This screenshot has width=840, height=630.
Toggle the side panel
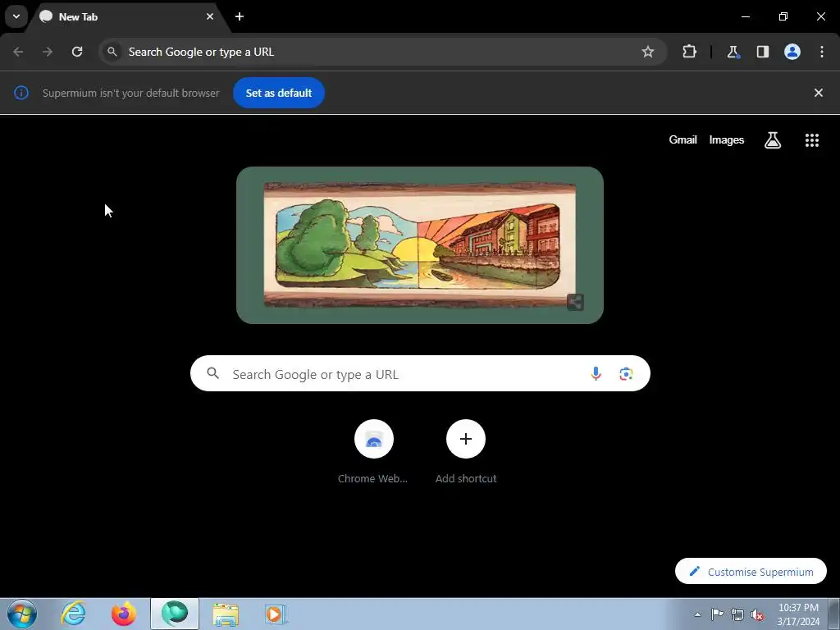pos(762,52)
